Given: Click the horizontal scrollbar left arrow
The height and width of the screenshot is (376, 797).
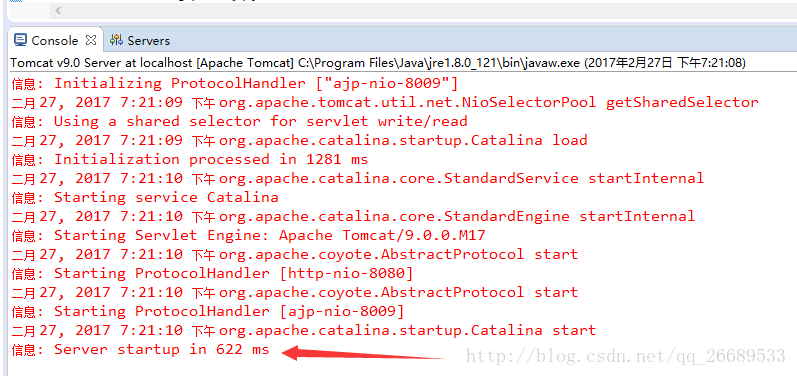Looking at the screenshot, I should pos(57,10).
